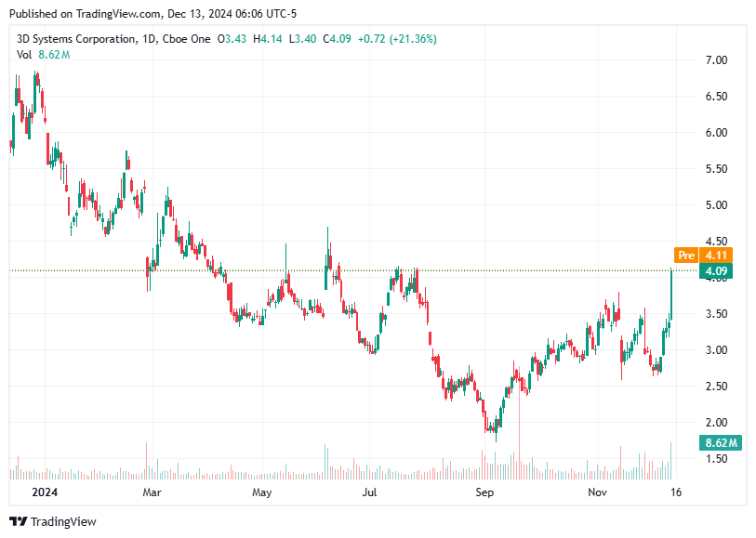The image size is (756, 538).
Task: Click the Published on TradingView.com timestamp text
Action: [x=153, y=14]
